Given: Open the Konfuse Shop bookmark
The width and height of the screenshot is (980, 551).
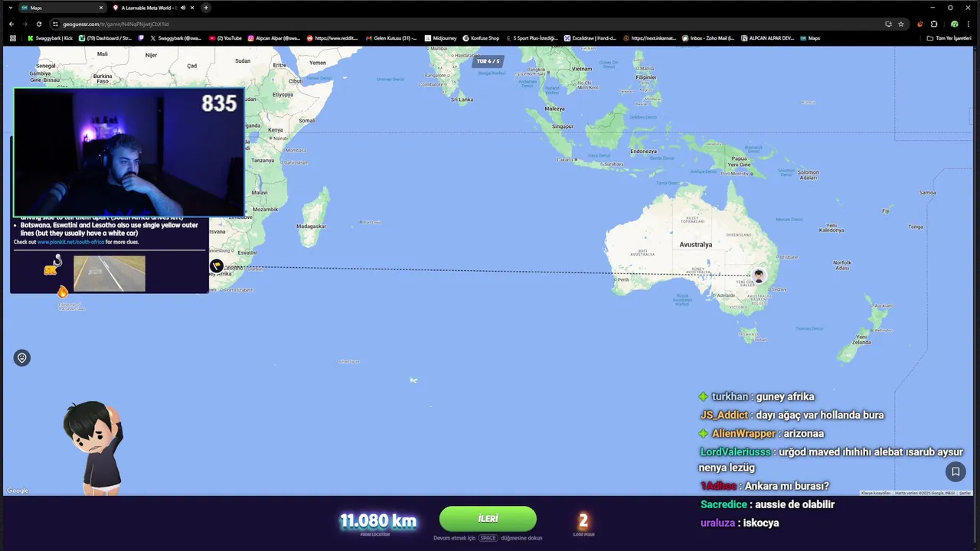Looking at the screenshot, I should (x=481, y=37).
